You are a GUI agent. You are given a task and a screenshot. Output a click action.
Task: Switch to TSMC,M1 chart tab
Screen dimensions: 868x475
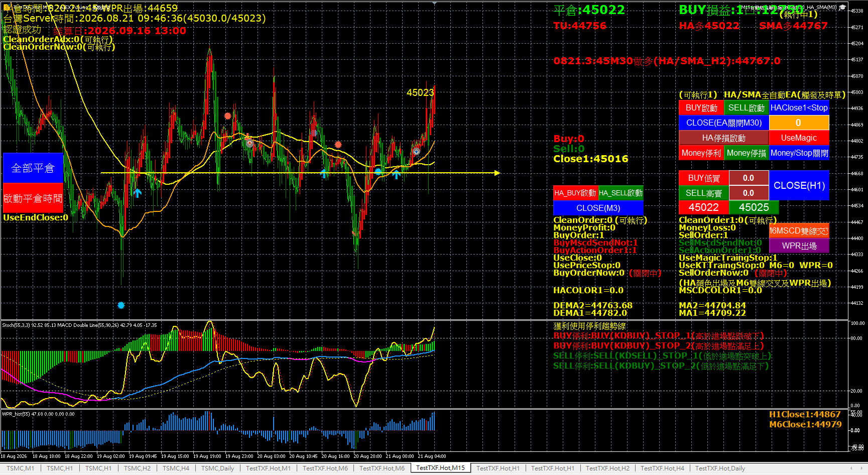pyautogui.click(x=20, y=468)
